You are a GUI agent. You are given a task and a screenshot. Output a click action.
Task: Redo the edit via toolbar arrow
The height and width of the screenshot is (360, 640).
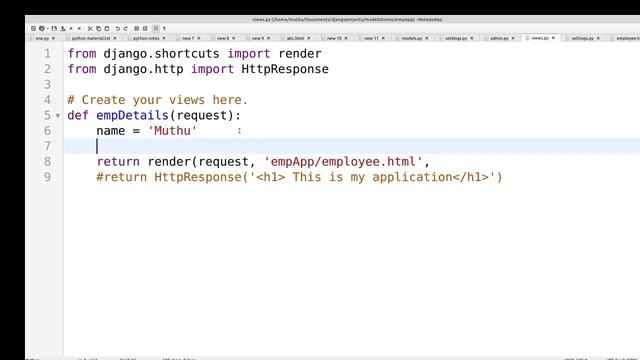(126, 29)
